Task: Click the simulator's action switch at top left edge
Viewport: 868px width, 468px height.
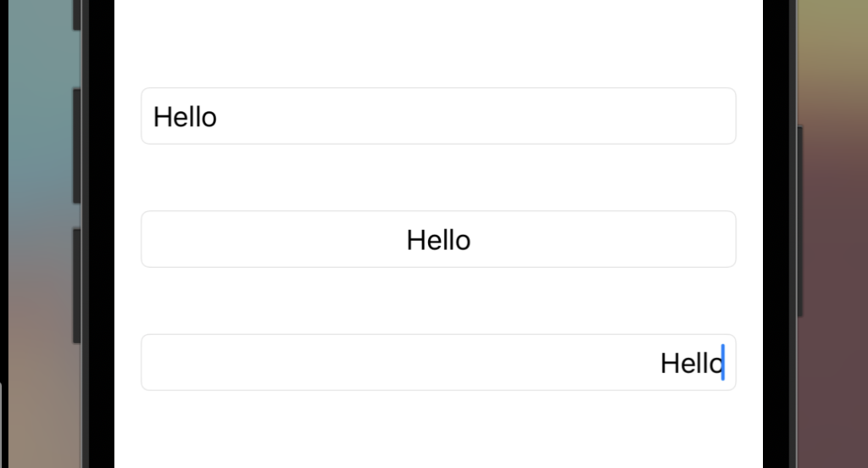Action: (x=77, y=15)
